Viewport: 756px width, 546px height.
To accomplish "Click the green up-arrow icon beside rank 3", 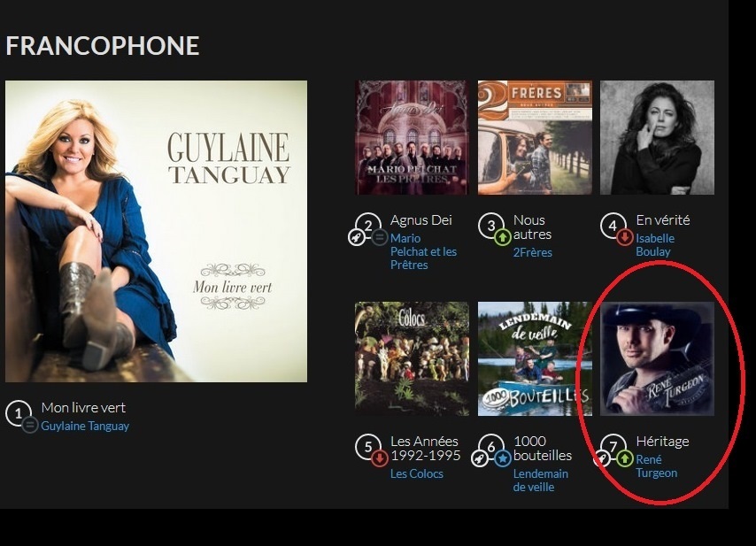I will [503, 237].
